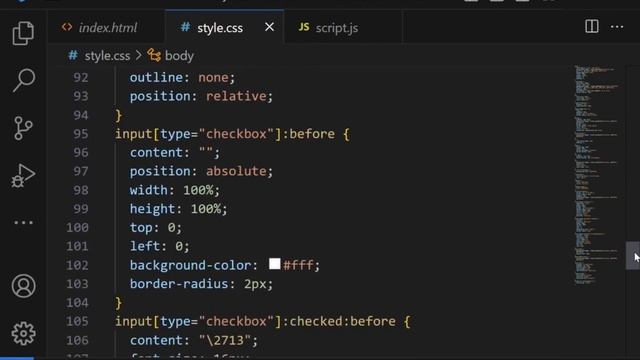
Task: Open the #fff color swatch picker
Action: pyautogui.click(x=275, y=264)
